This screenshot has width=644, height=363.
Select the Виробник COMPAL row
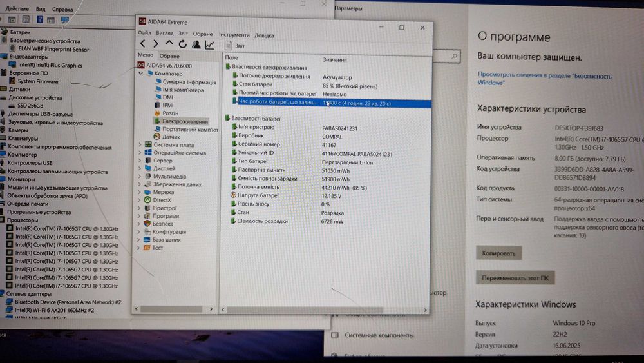[327, 136]
